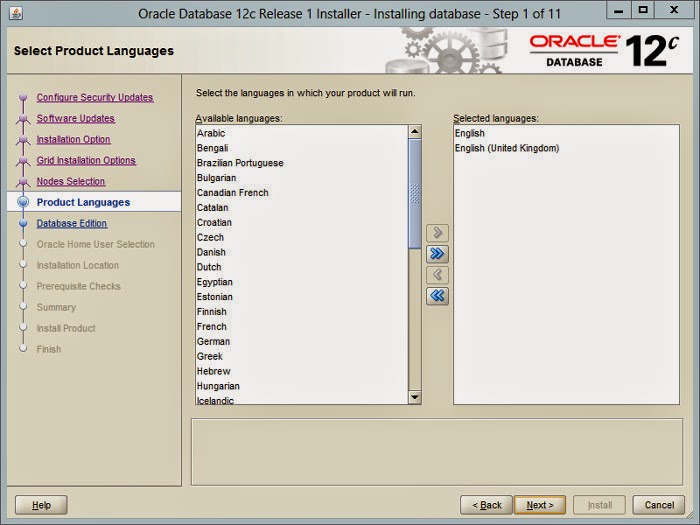Click the Next button
This screenshot has width=700, height=525.
click(x=540, y=505)
